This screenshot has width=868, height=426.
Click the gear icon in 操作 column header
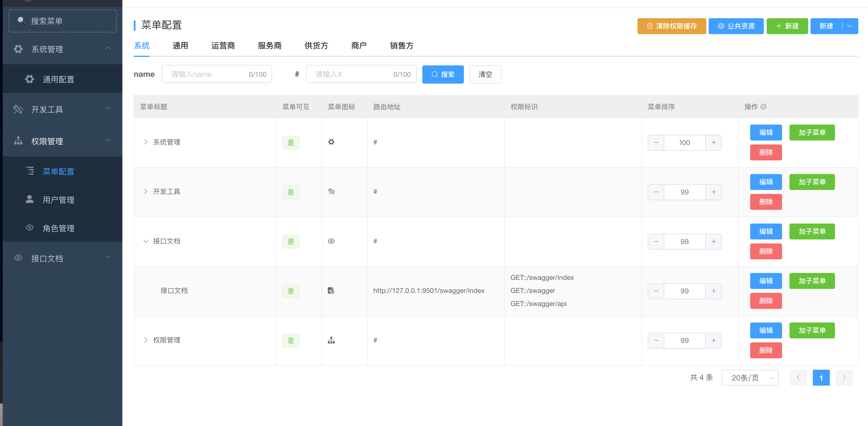click(764, 107)
